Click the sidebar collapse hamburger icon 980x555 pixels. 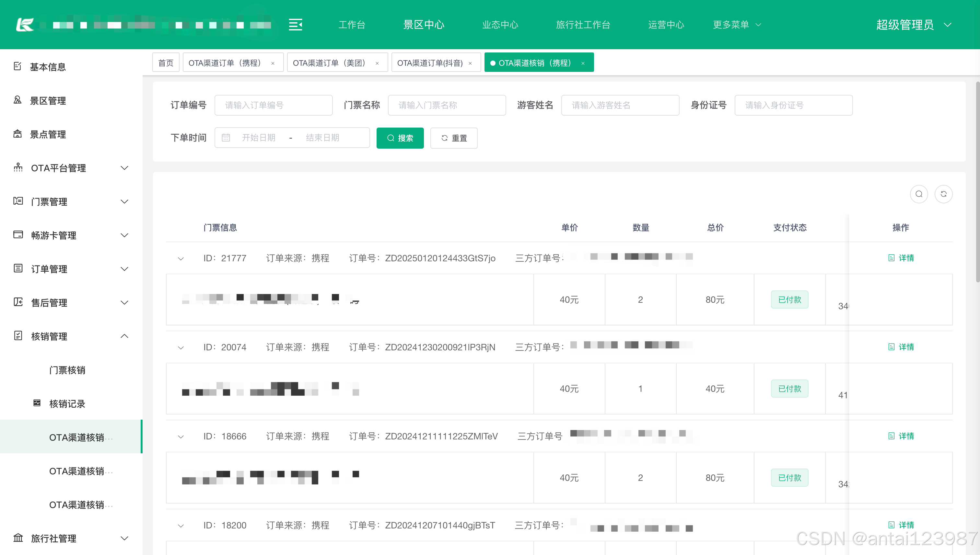[x=295, y=25]
